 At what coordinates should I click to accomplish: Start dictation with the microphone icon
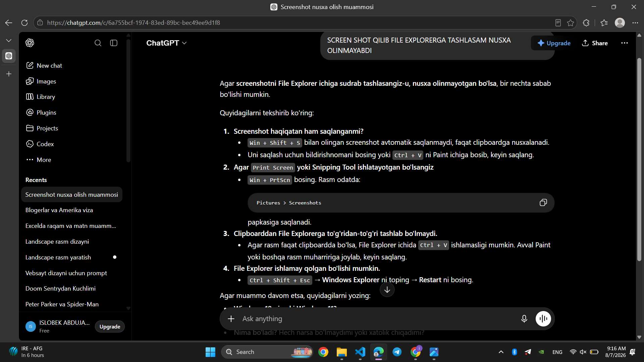(x=524, y=319)
